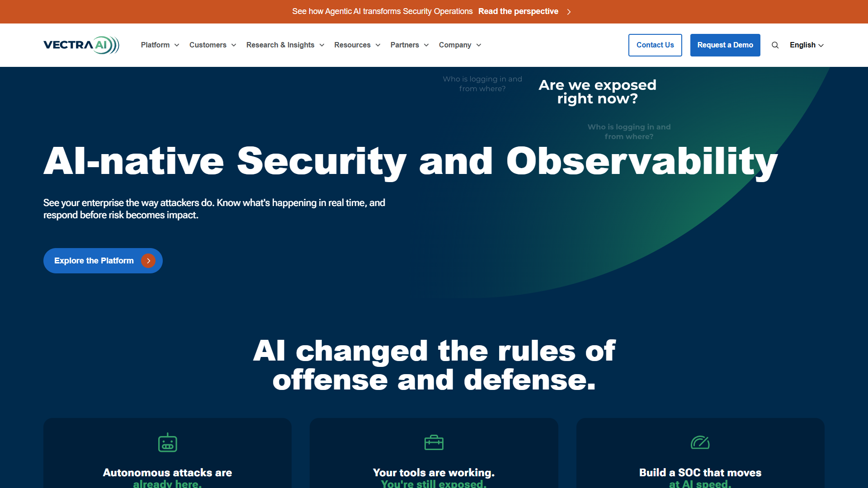Click the 'See your enterprise the way attackers do' paragraph

[x=214, y=209]
